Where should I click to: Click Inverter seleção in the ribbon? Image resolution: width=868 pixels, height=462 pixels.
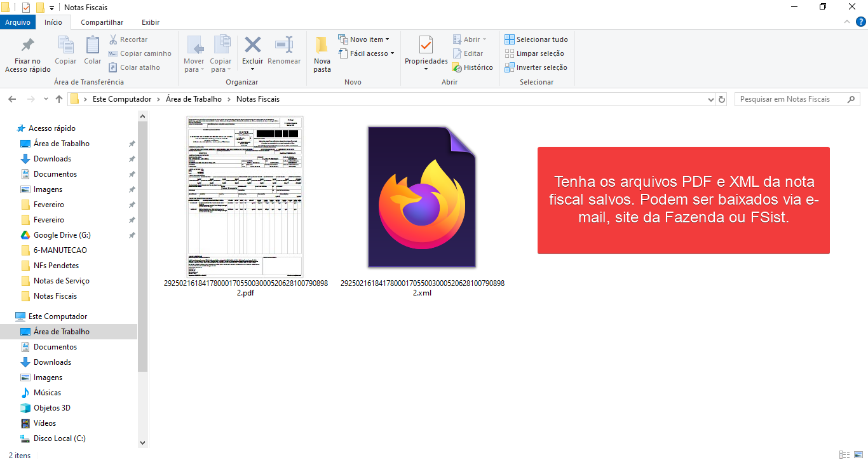point(536,67)
